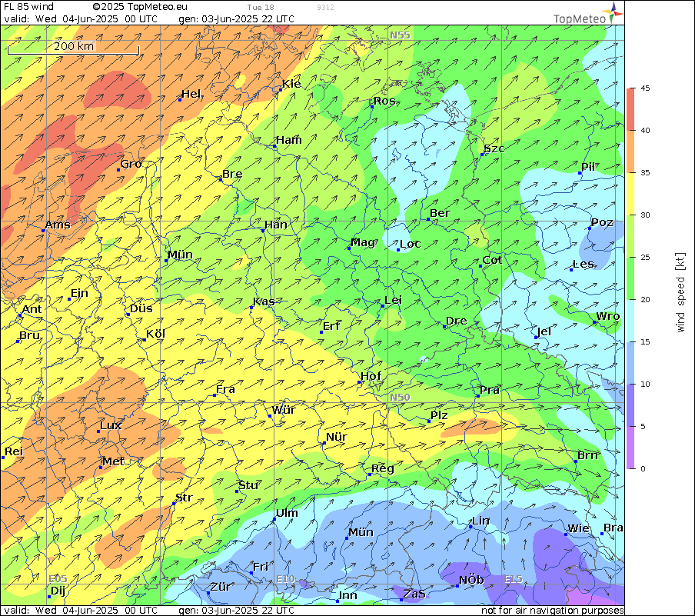695x616 pixels.
Task: Click the N50 latitude label
Action: pyautogui.click(x=400, y=397)
